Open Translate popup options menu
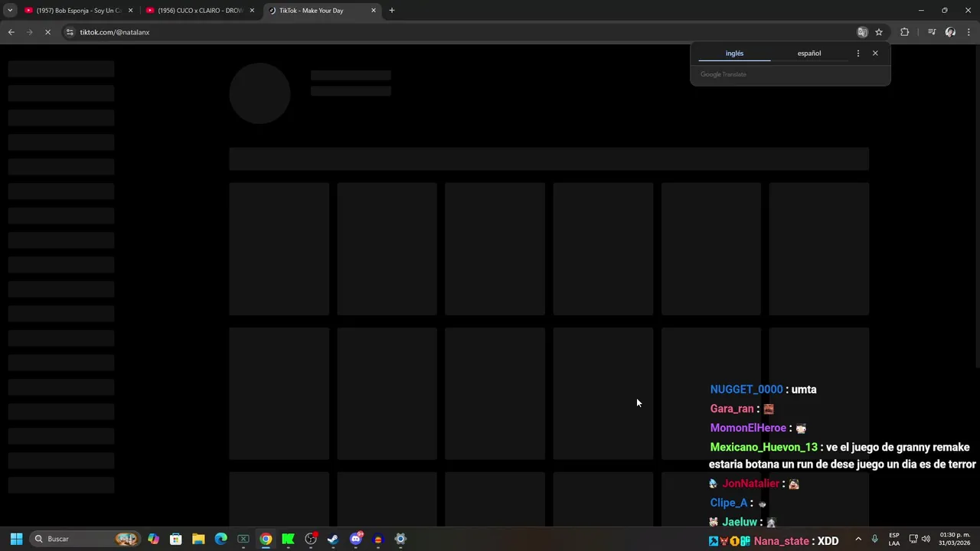This screenshot has width=980, height=551. pyautogui.click(x=857, y=54)
